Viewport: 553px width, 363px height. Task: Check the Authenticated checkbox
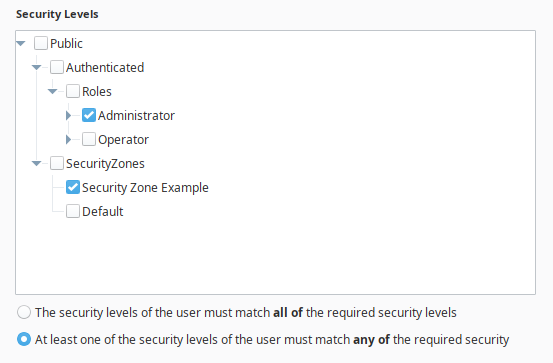(x=57, y=67)
